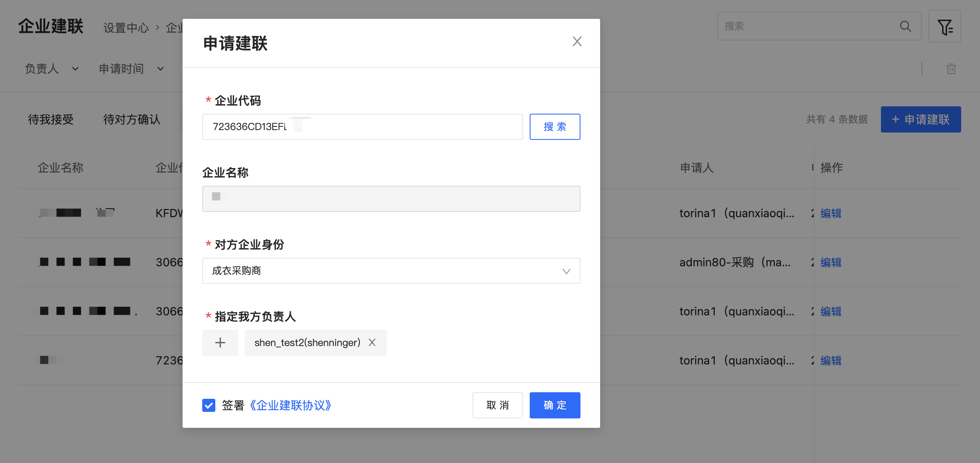Click 编辑 link in the first table row
The width and height of the screenshot is (980, 463).
[x=831, y=213]
